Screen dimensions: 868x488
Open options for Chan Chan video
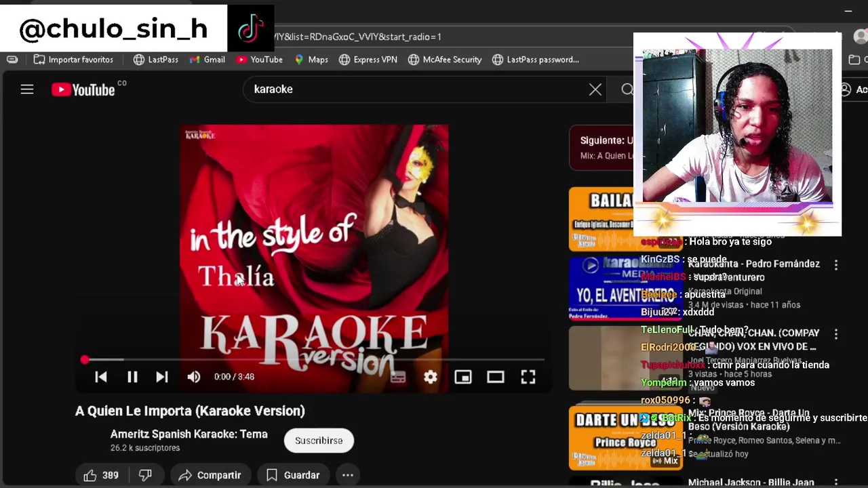pyautogui.click(x=836, y=334)
